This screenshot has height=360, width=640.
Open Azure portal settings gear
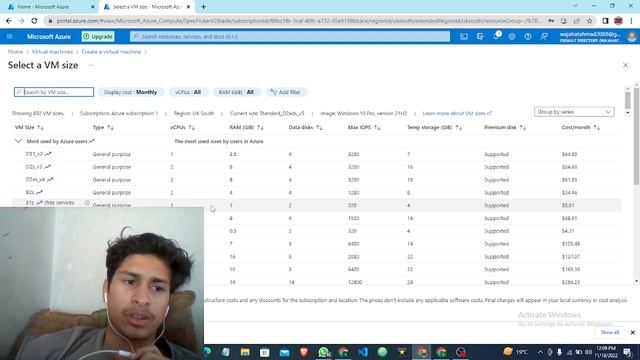click(512, 36)
